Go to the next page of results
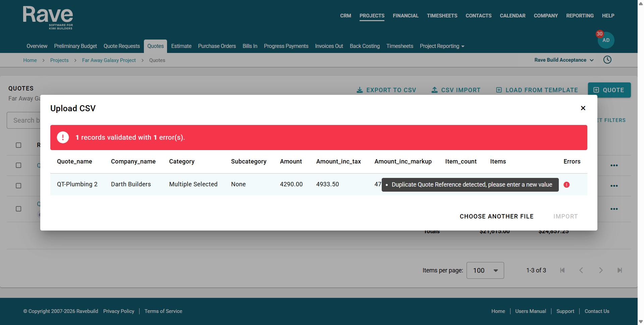Image resolution: width=644 pixels, height=325 pixels. [601, 270]
